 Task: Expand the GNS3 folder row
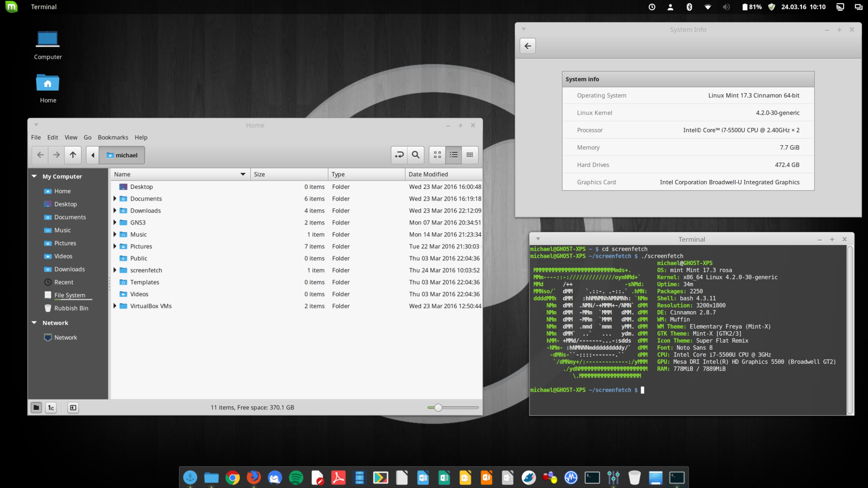click(x=115, y=222)
